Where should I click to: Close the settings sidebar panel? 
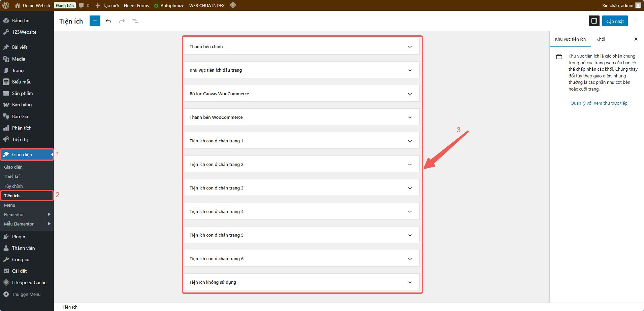pos(636,39)
